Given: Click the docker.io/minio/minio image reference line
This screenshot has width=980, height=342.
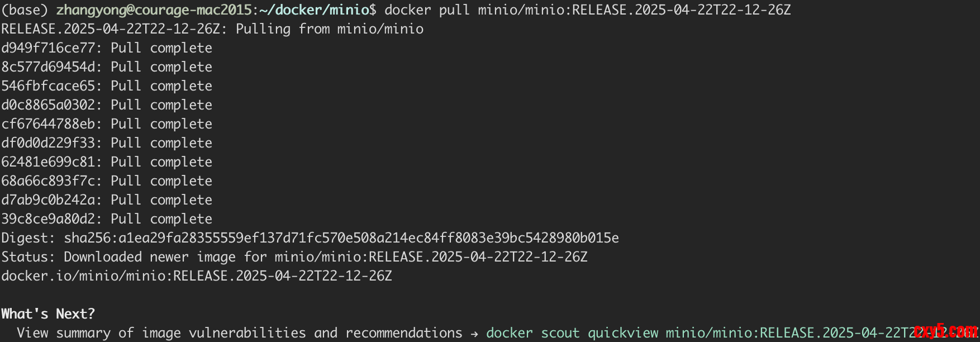Looking at the screenshot, I should pos(196,276).
